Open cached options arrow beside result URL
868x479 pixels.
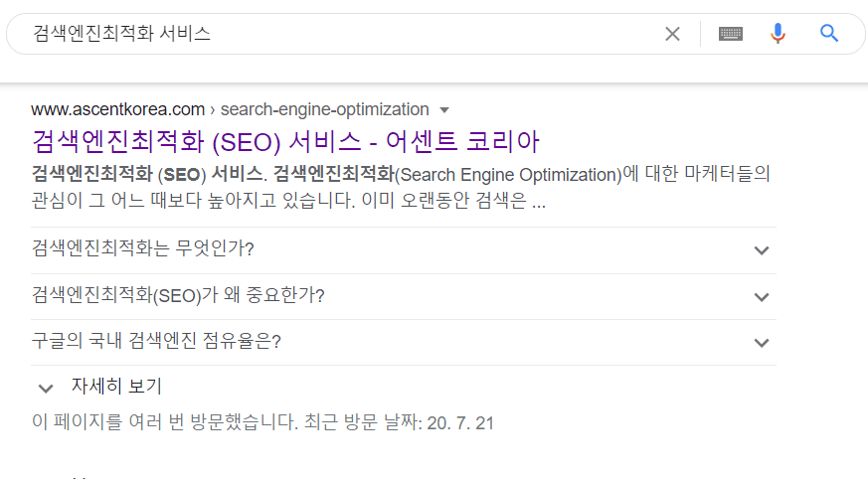(444, 110)
